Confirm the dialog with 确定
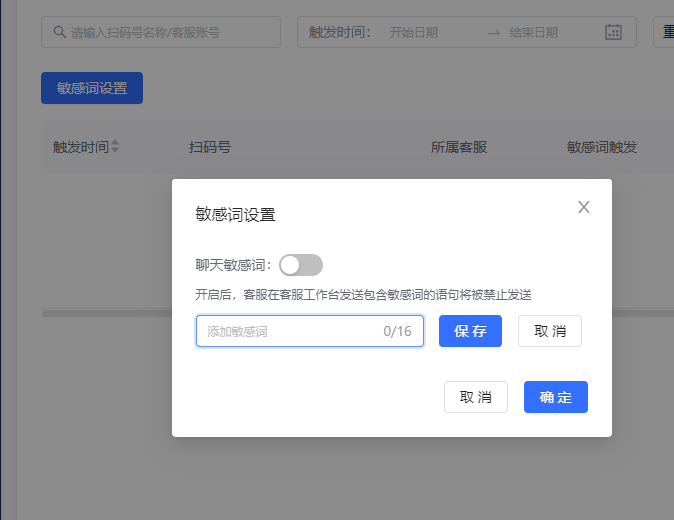Image resolution: width=674 pixels, height=520 pixels. [555, 397]
